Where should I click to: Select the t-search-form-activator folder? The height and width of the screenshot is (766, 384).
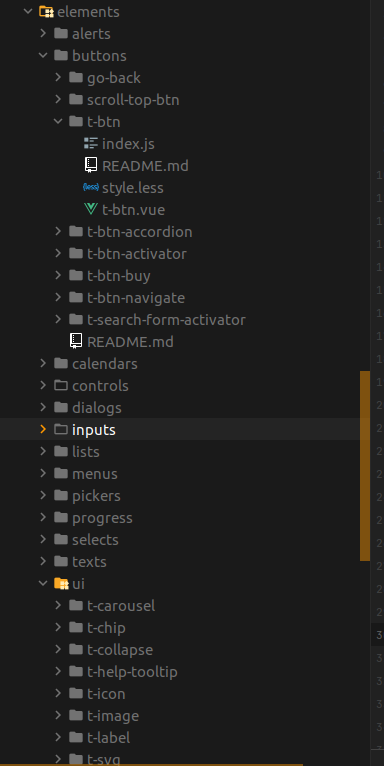166,320
